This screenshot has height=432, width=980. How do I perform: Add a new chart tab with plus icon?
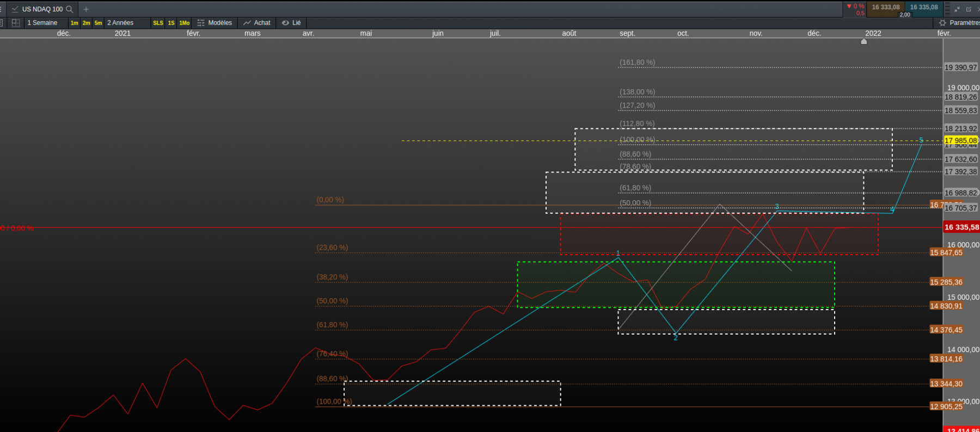86,9
